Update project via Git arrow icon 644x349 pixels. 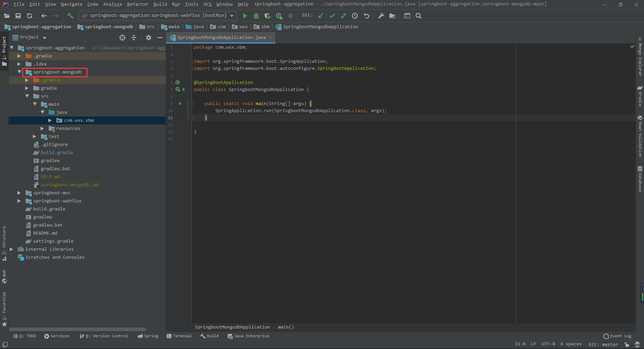(x=321, y=16)
